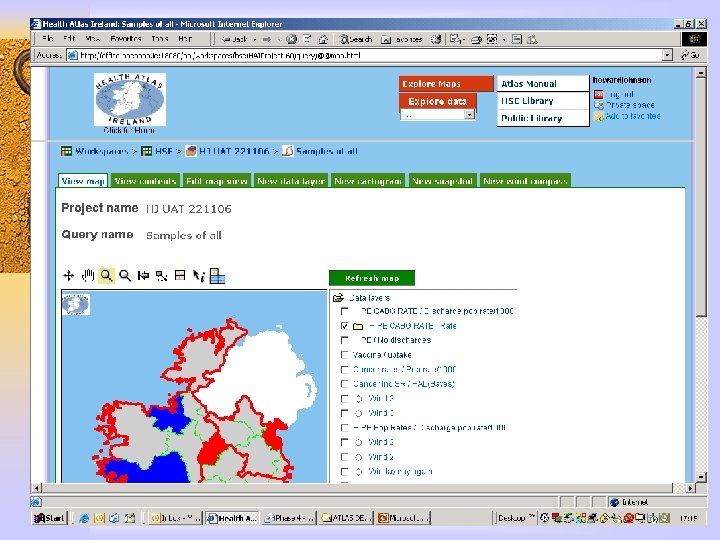Open the browser Tools menu
The image size is (720, 540).
tap(160, 39)
